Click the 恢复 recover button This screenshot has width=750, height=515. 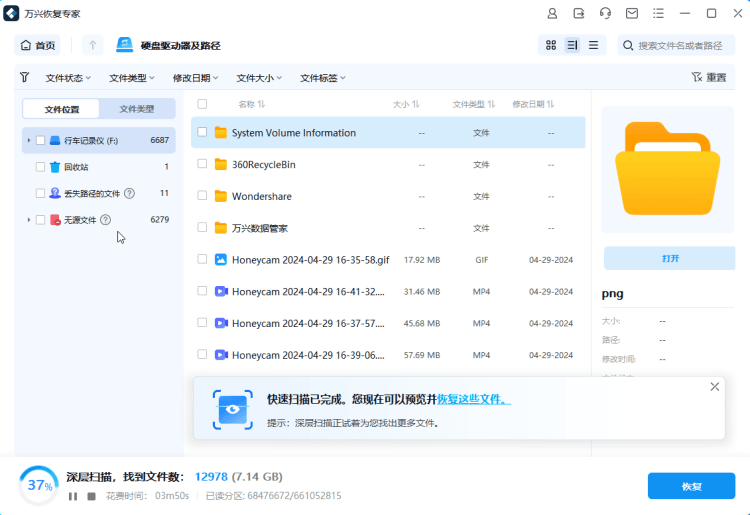[x=691, y=486]
